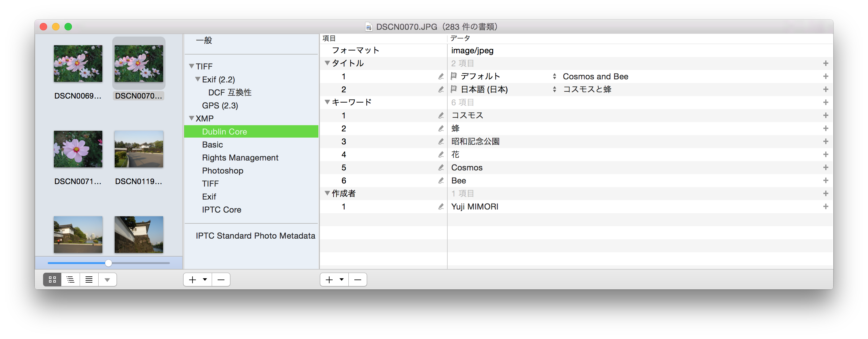
Task: Click the Yuji MIMORI author value
Action: (474, 207)
